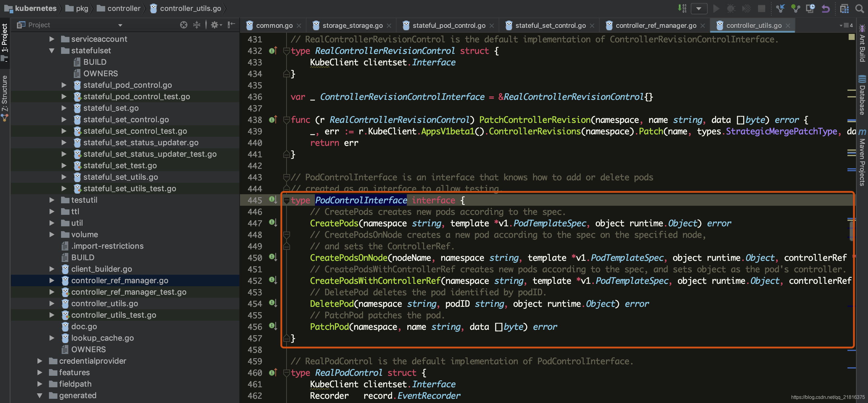The width and height of the screenshot is (868, 403).
Task: Open the Database tool window
Action: pyautogui.click(x=862, y=95)
